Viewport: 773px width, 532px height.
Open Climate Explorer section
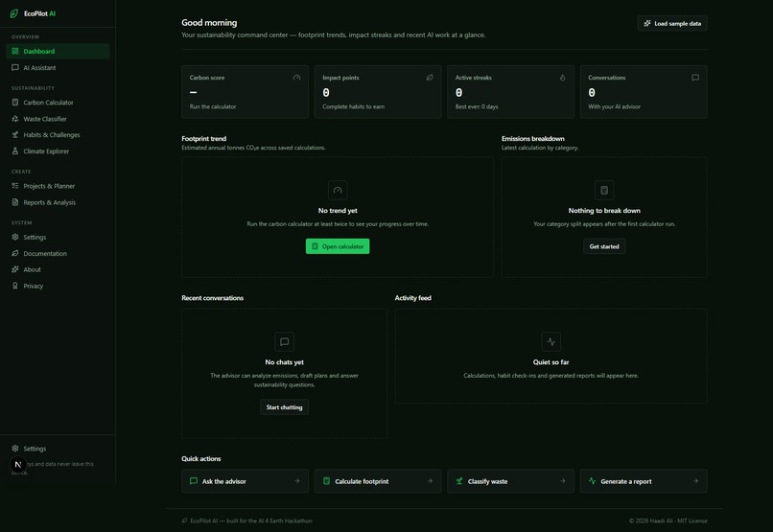tap(58, 151)
